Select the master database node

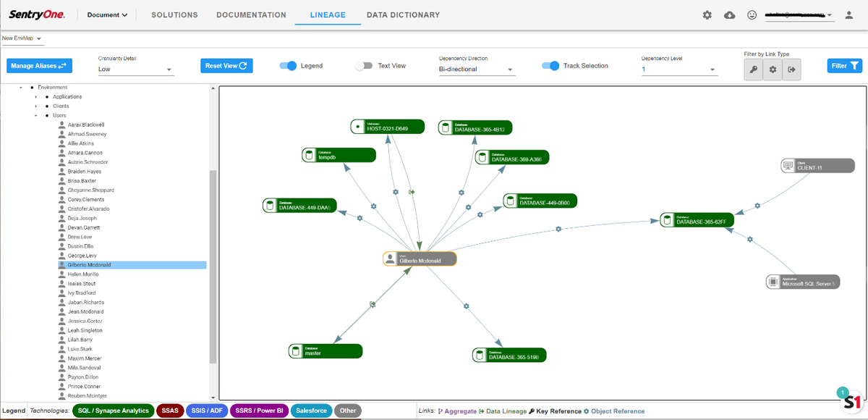[x=325, y=351]
